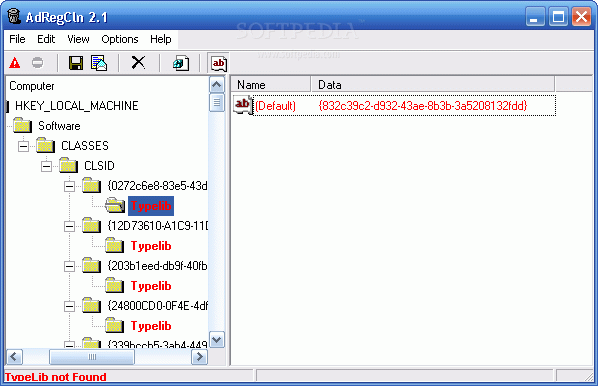Save using the floppy disk icon
The height and width of the screenshot is (386, 598).
(x=76, y=63)
